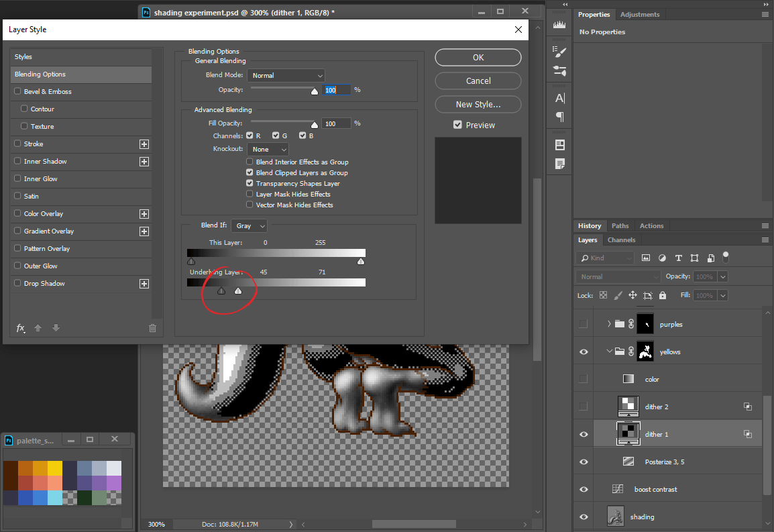Hide the 'boost contrast' layer
The width and height of the screenshot is (774, 532).
pyautogui.click(x=584, y=489)
